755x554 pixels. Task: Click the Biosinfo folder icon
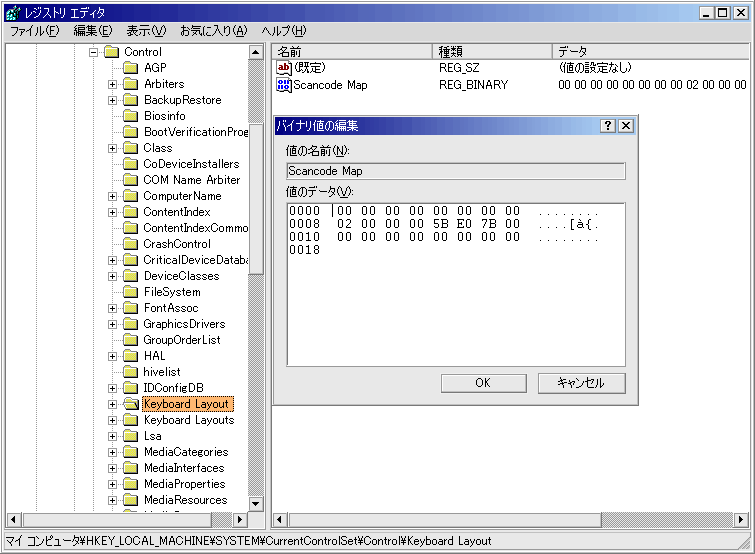click(x=130, y=116)
